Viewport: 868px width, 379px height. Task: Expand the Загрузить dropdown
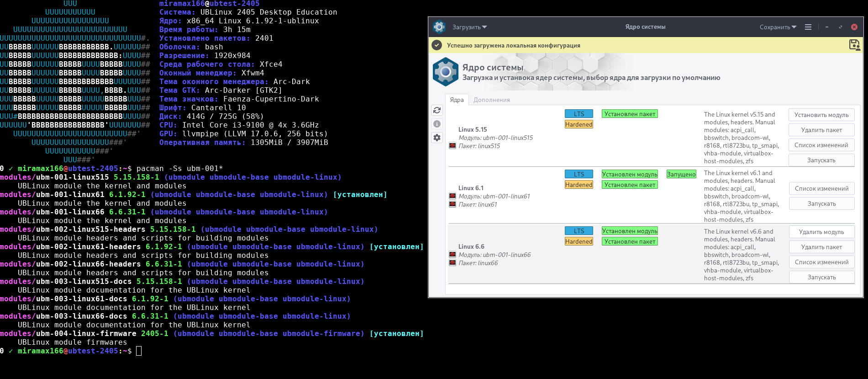469,27
